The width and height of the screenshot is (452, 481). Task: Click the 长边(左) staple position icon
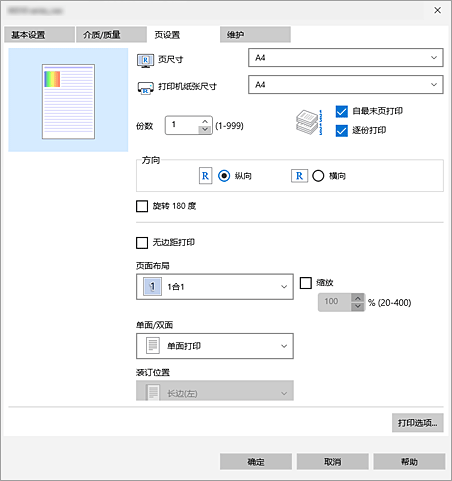point(153,392)
